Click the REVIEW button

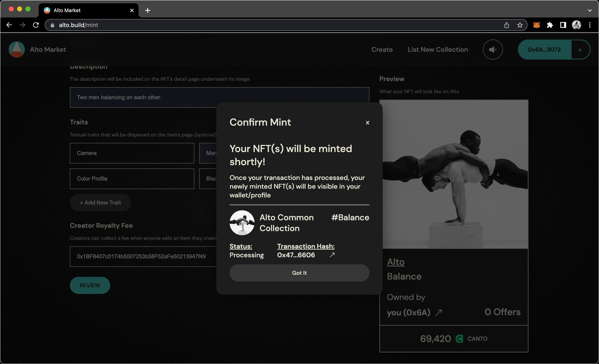[90, 285]
